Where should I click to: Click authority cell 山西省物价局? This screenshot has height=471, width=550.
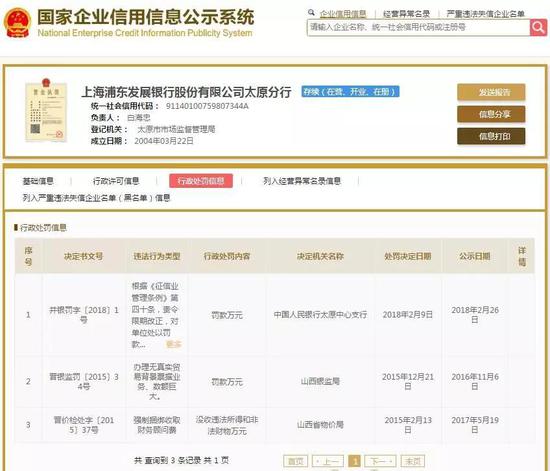[320, 425]
